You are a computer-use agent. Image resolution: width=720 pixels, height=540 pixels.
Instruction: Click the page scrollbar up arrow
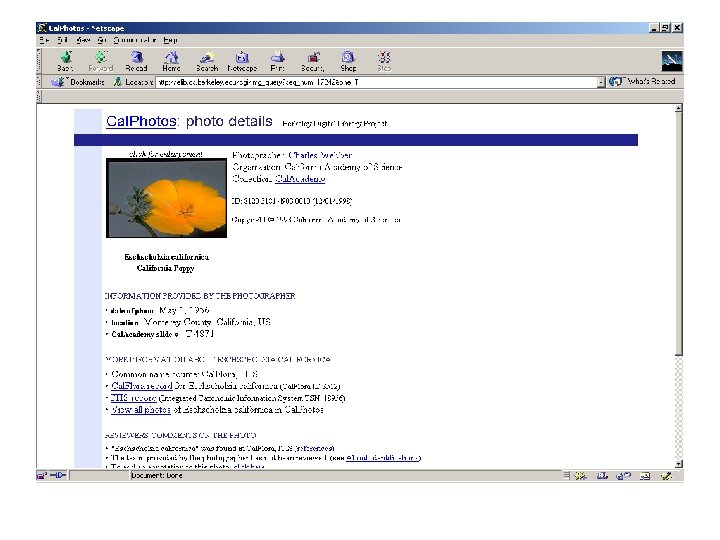(679, 108)
